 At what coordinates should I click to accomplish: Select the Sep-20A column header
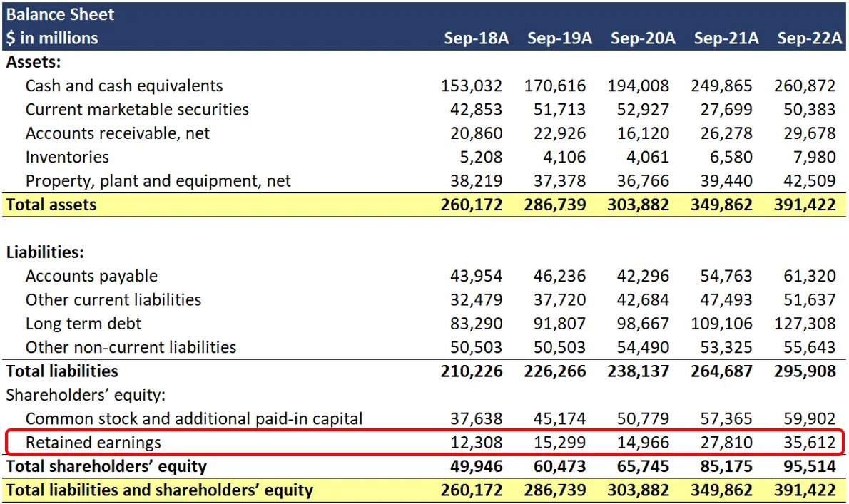pyautogui.click(x=643, y=39)
